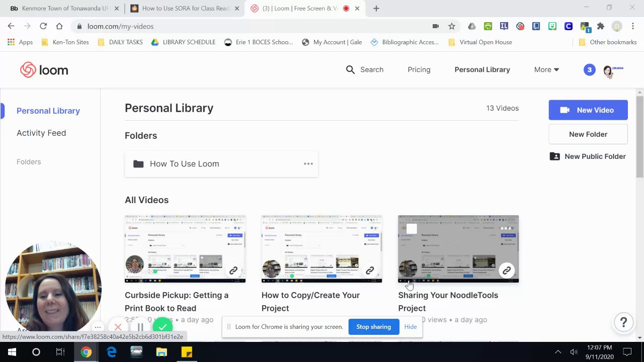The image size is (644, 362).
Task: Open Curbside Pickup video thumbnail
Action: [185, 249]
